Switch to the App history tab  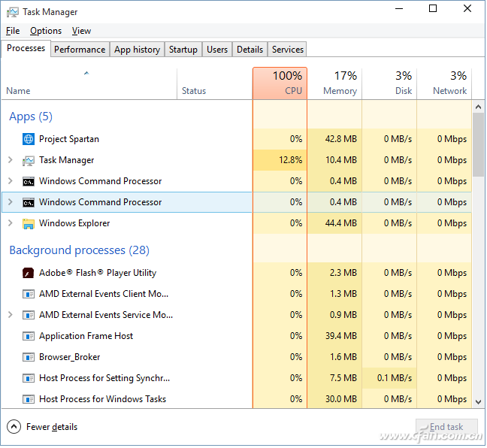(137, 50)
